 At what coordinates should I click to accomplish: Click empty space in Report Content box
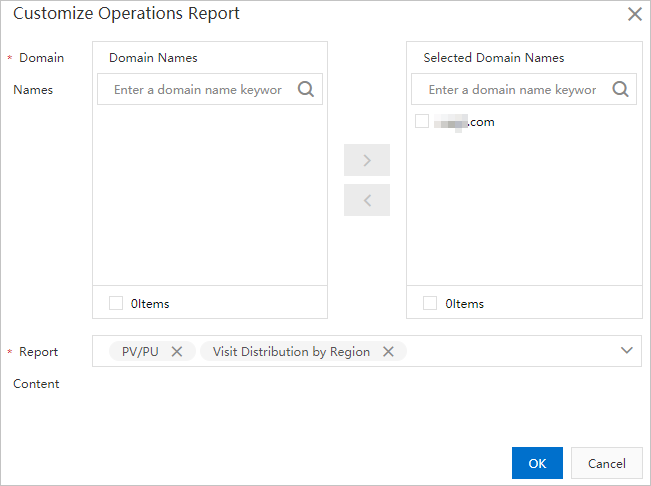pos(510,351)
